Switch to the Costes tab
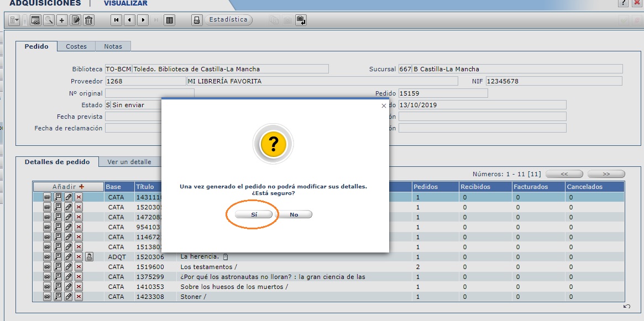The width and height of the screenshot is (644, 321). click(76, 46)
